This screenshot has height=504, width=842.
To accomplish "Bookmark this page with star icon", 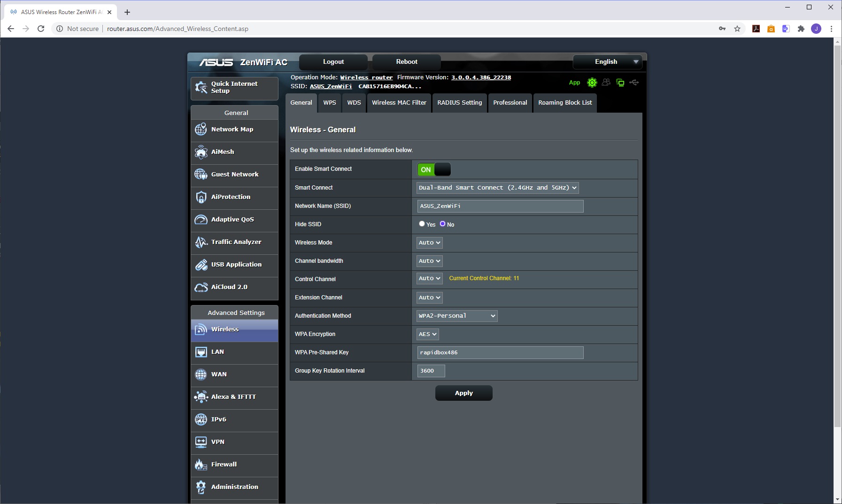I will coord(737,29).
